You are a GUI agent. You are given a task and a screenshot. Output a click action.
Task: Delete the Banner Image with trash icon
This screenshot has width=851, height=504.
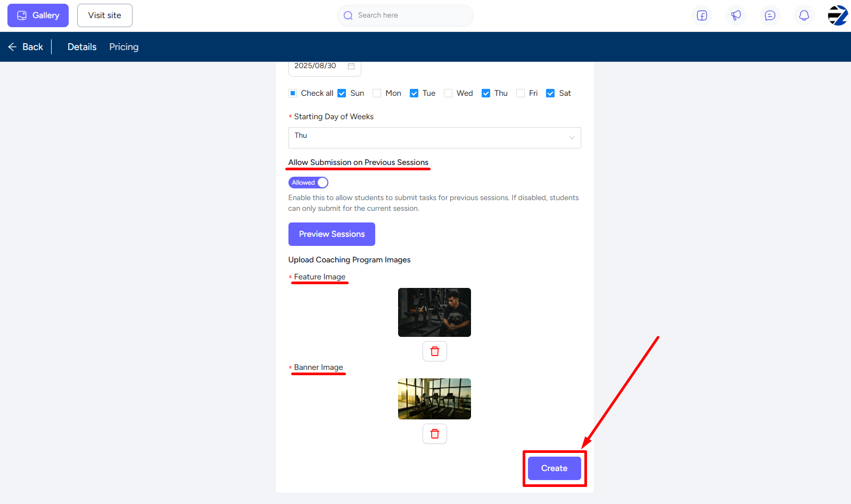click(435, 434)
